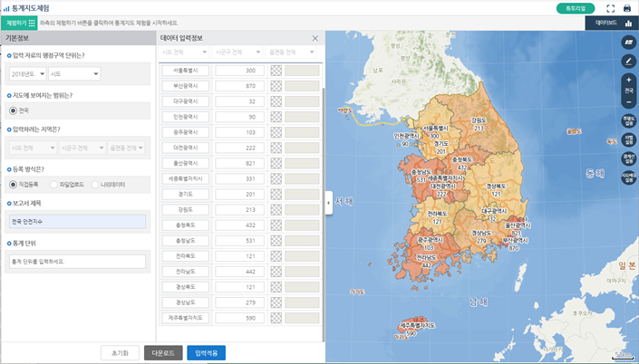The height and width of the screenshot is (364, 639).
Task: Click the 입력적용 button
Action: tap(206, 353)
